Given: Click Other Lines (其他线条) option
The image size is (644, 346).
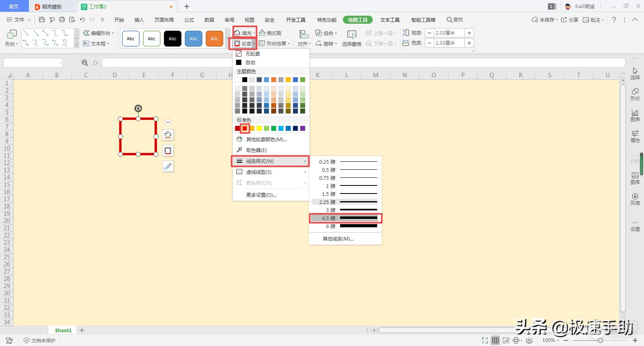Looking at the screenshot, I should coord(338,239).
